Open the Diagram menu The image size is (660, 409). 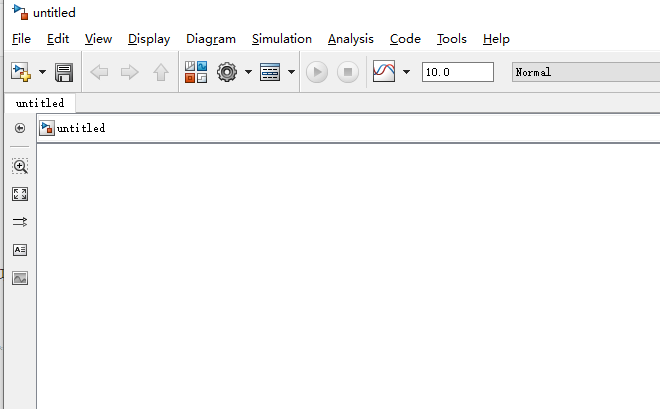211,39
